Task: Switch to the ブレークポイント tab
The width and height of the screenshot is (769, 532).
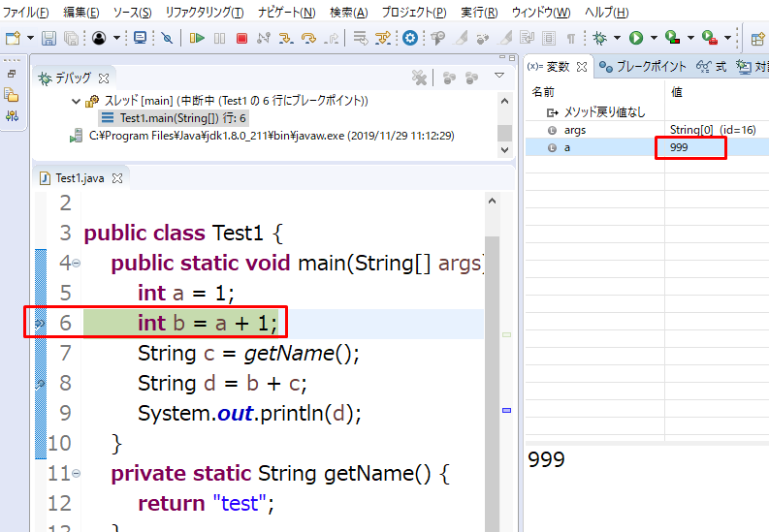Action: pos(644,67)
